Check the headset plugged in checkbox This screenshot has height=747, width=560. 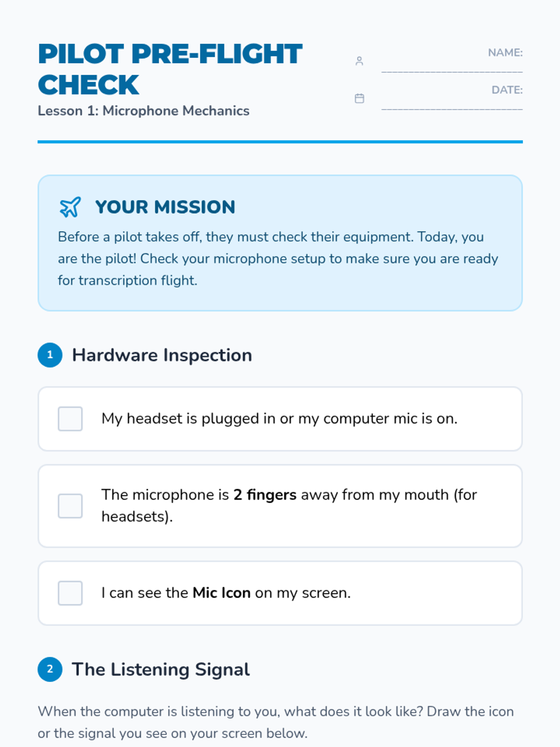70,419
